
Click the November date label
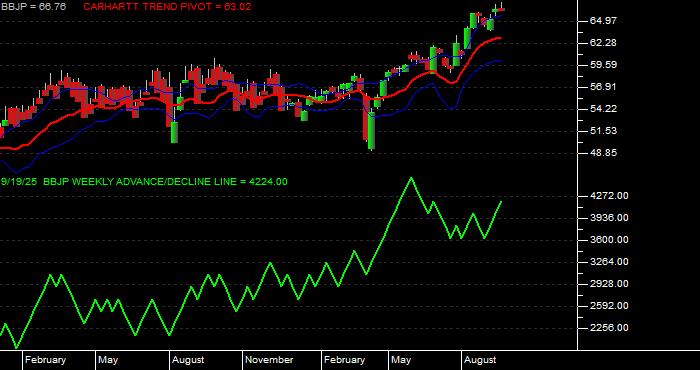pos(269,360)
